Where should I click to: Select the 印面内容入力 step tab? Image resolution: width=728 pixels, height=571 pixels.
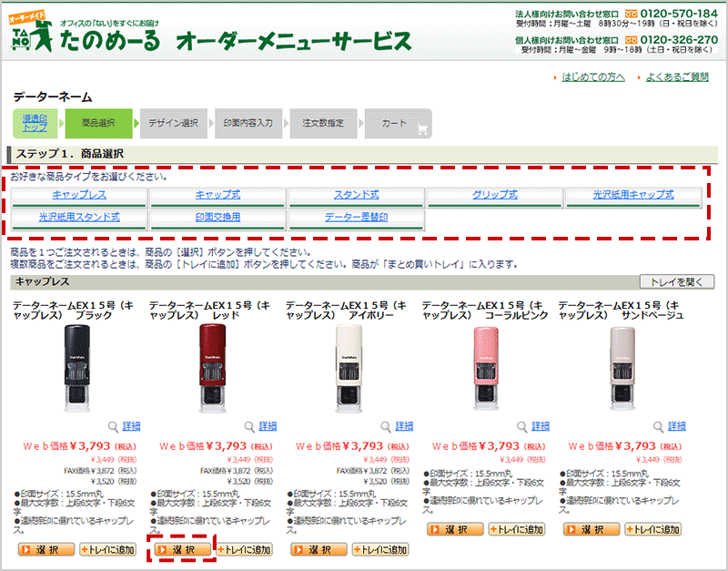coord(248,123)
